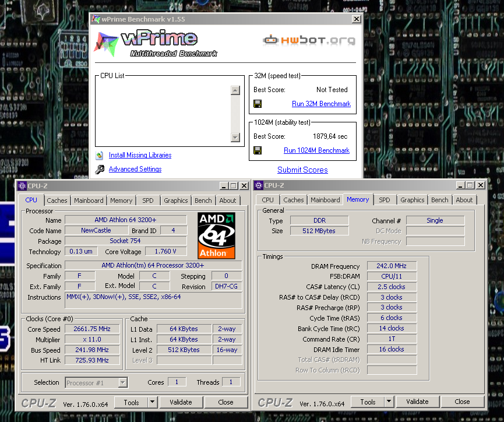Click the Core Speed value 2661.75 MHz
This screenshot has height=422, width=504.
(x=92, y=329)
